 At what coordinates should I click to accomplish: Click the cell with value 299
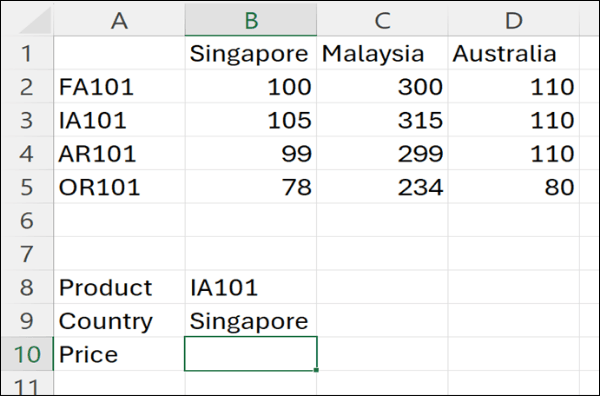(382, 153)
